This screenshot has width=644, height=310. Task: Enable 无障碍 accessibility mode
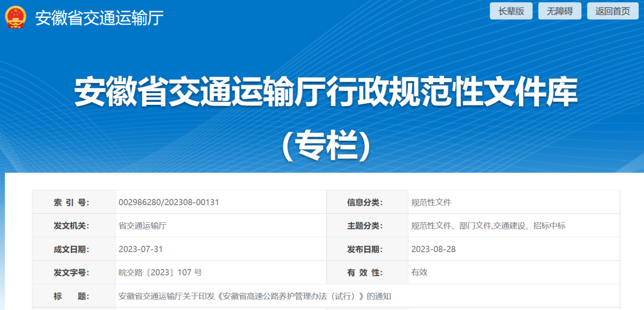[x=559, y=11]
